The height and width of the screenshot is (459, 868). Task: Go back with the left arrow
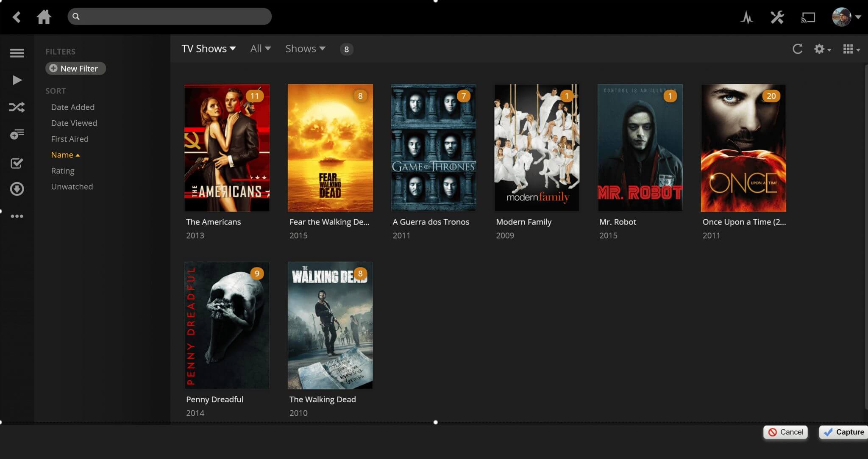point(17,17)
